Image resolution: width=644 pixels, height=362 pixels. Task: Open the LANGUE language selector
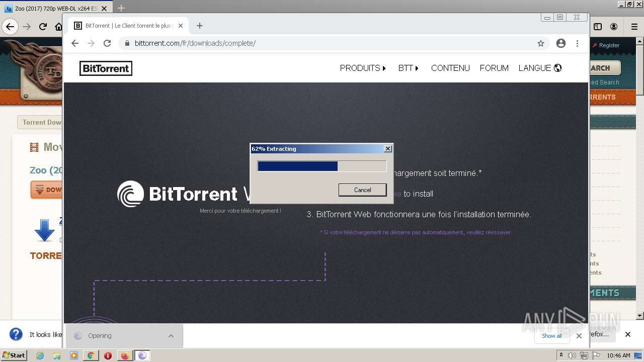[540, 68]
